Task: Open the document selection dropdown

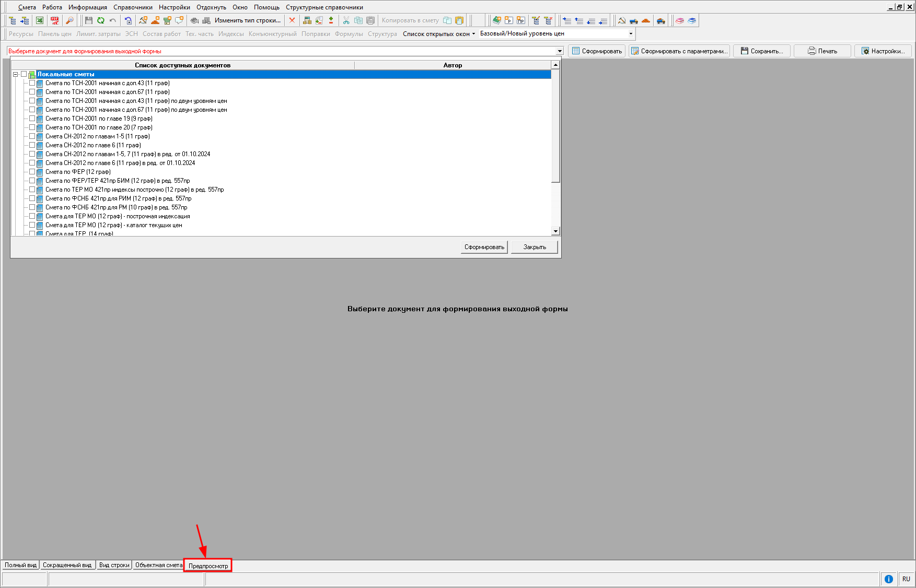Action: tap(560, 51)
